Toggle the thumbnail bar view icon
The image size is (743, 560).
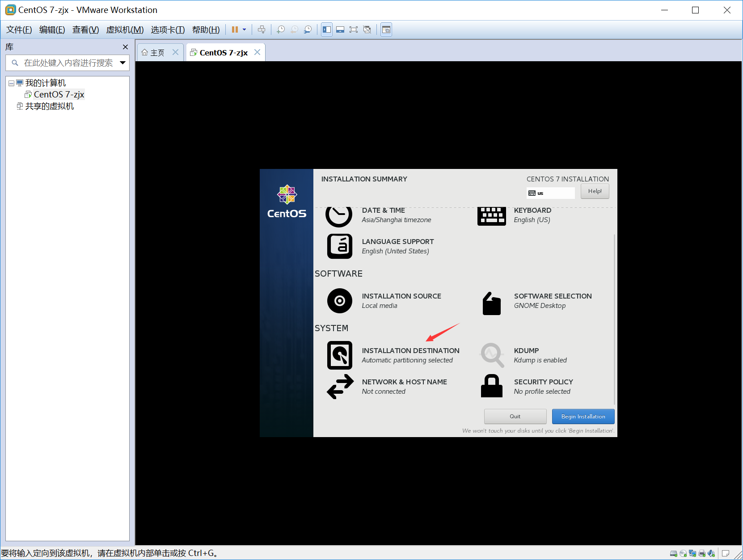tap(340, 30)
